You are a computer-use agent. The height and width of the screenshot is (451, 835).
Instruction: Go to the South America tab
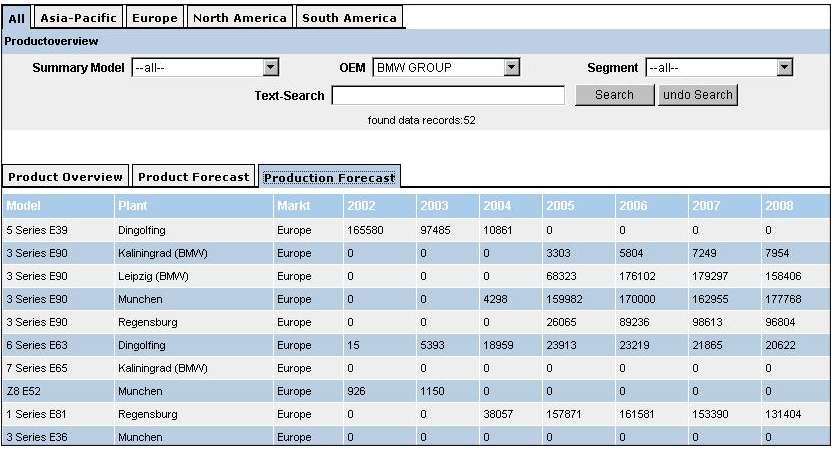click(x=349, y=17)
